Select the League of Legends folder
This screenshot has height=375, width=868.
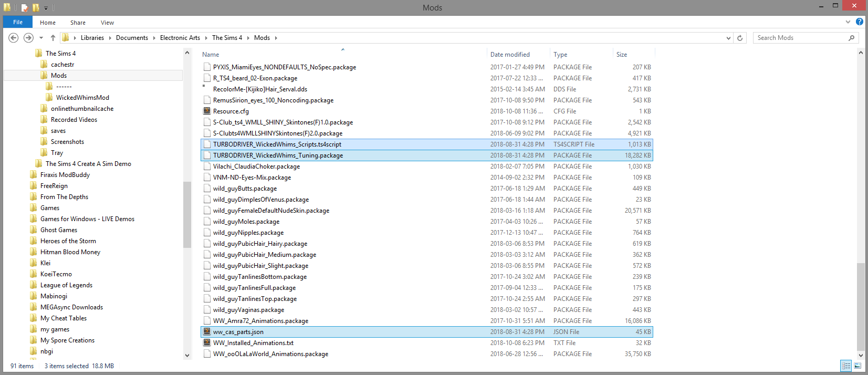pyautogui.click(x=66, y=285)
